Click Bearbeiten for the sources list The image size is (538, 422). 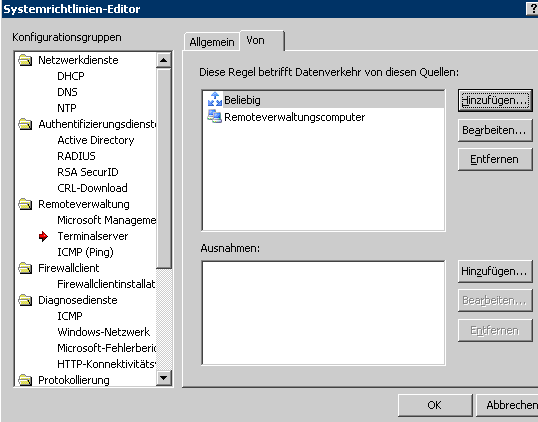pyautogui.click(x=495, y=130)
